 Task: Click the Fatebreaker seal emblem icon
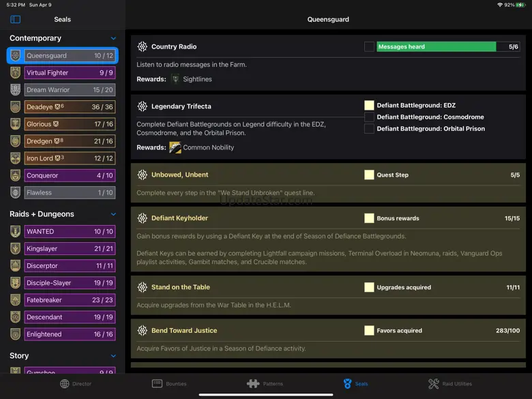coord(15,300)
